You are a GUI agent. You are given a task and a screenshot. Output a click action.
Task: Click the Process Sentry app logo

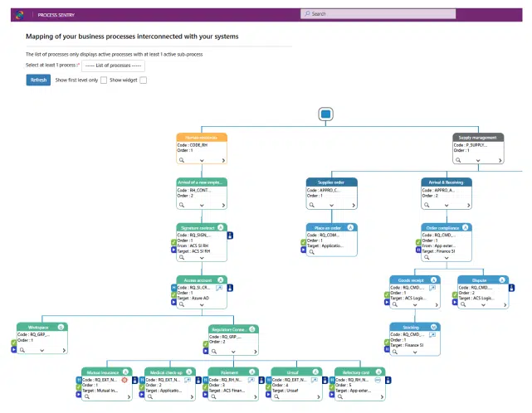tap(22, 14)
